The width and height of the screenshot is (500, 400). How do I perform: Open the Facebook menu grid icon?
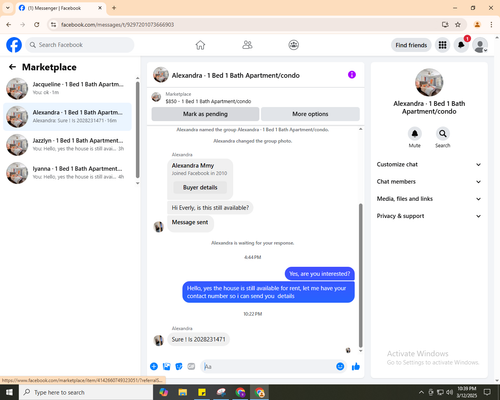coord(442,45)
